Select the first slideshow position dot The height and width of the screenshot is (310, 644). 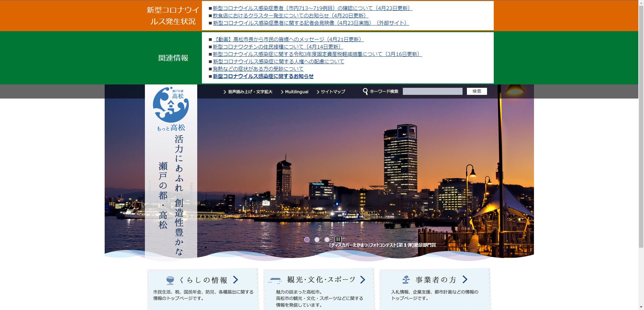click(x=307, y=239)
